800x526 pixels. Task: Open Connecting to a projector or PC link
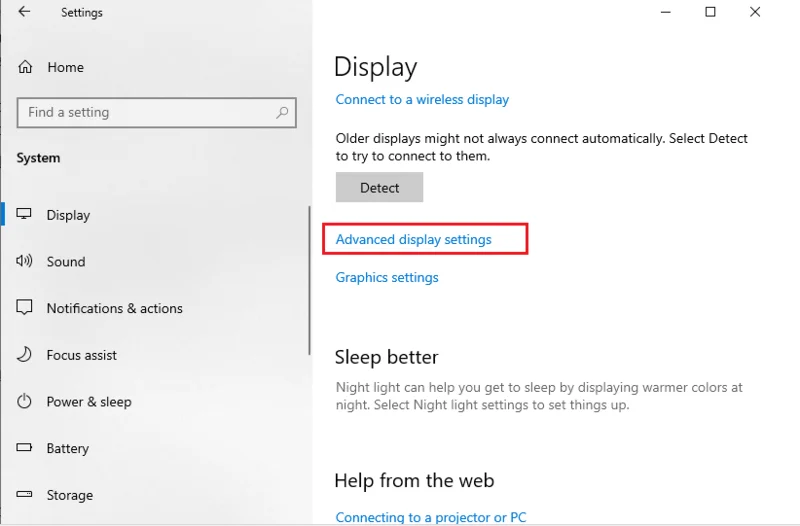pos(431,517)
